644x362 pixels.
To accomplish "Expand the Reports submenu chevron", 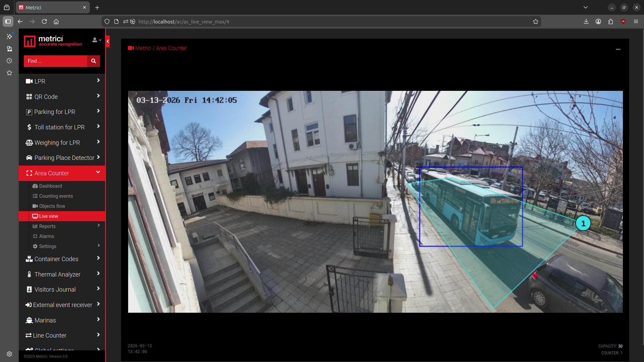I will tap(99, 225).
